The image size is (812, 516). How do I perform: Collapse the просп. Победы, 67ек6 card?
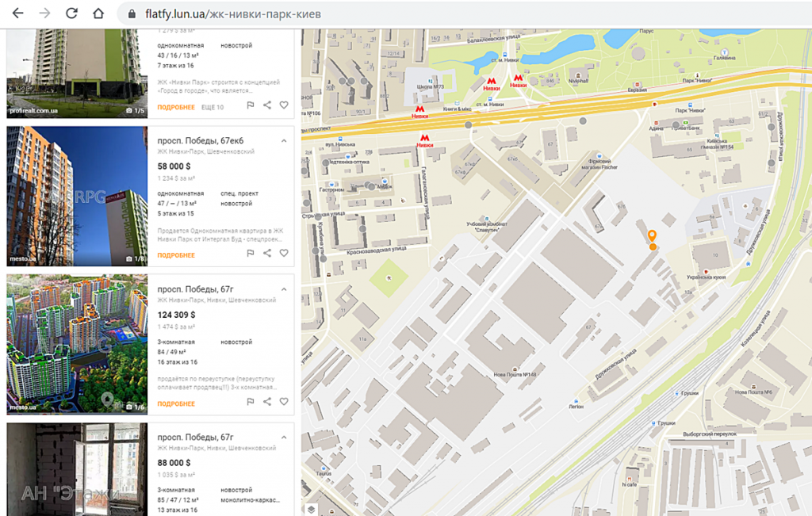point(284,141)
